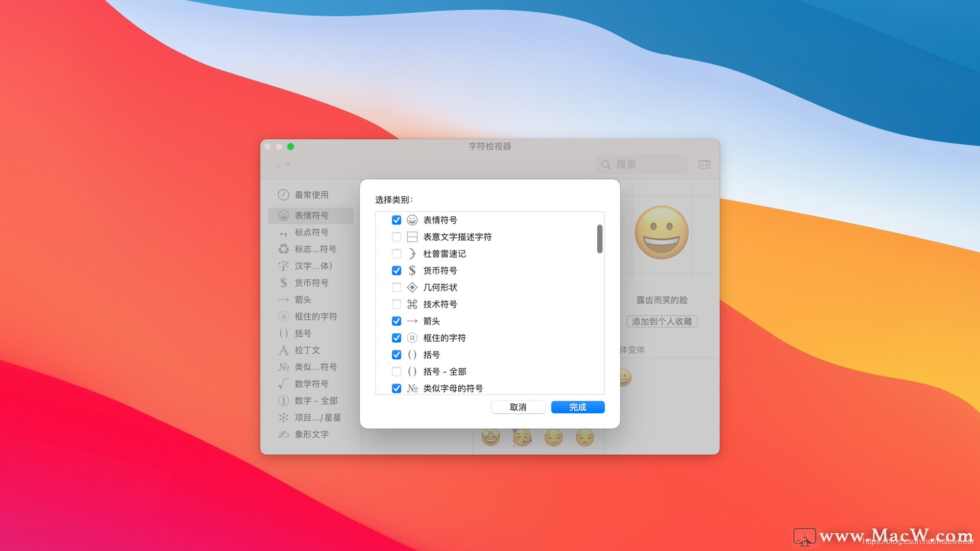Click the smiley icon next to 表情符号 sidebar entry
The width and height of the screenshot is (980, 551).
click(x=284, y=215)
